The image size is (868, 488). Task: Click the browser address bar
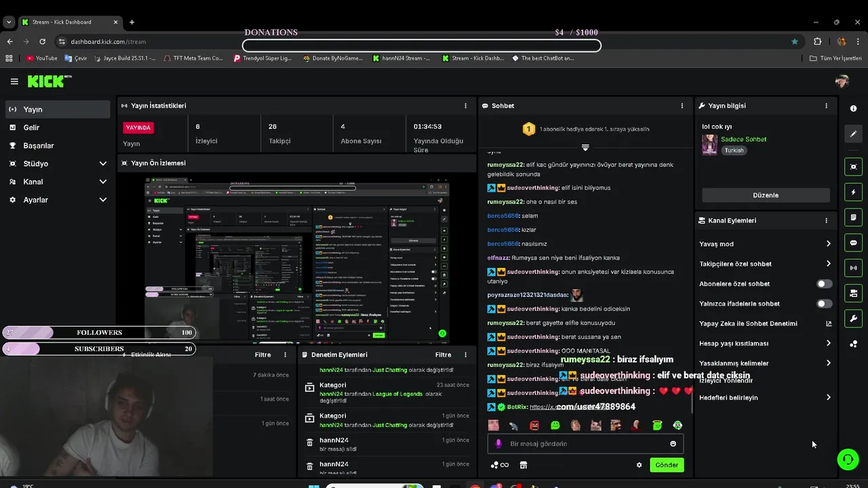point(420,41)
